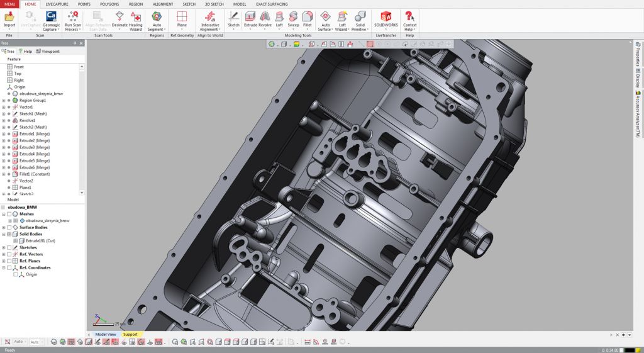Open the Auto Surface dropdown
This screenshot has height=353, width=644.
coord(325,29)
